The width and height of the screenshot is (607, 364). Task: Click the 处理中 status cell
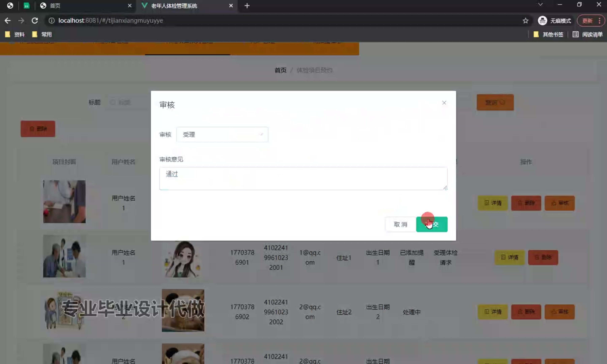(411, 312)
